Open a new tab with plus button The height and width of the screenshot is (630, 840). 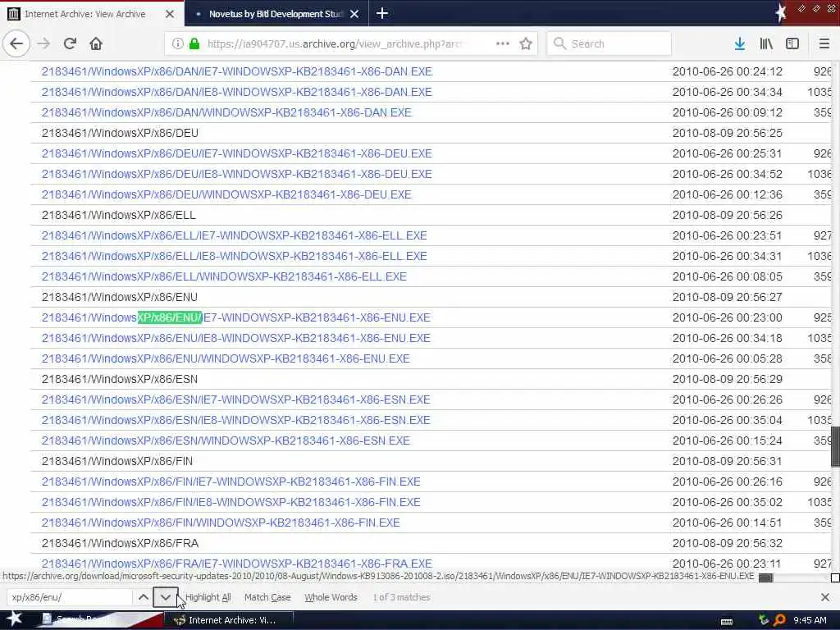(x=382, y=13)
